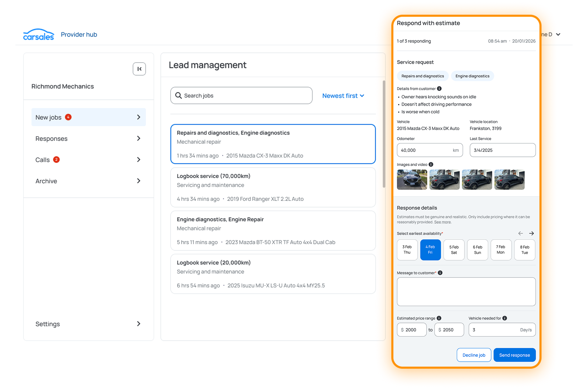Click the Message to customer text box
The image size is (588, 389).
tap(466, 292)
